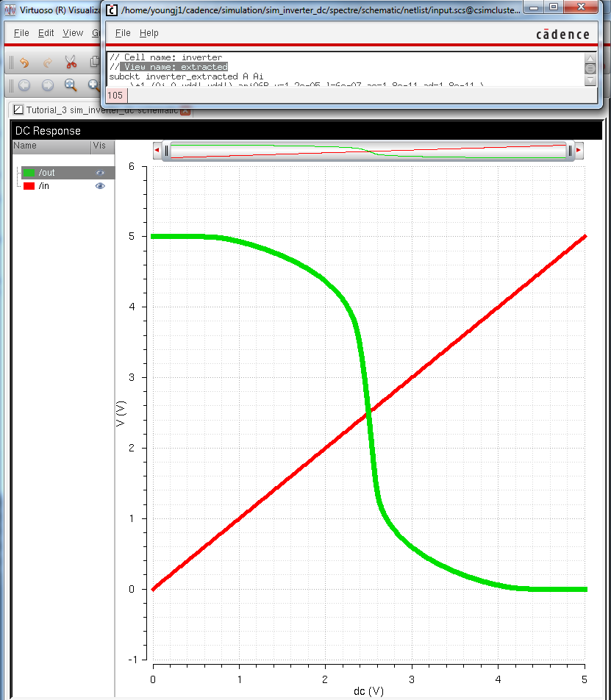Click 'Cell name: inverter' comment line

click(x=165, y=57)
